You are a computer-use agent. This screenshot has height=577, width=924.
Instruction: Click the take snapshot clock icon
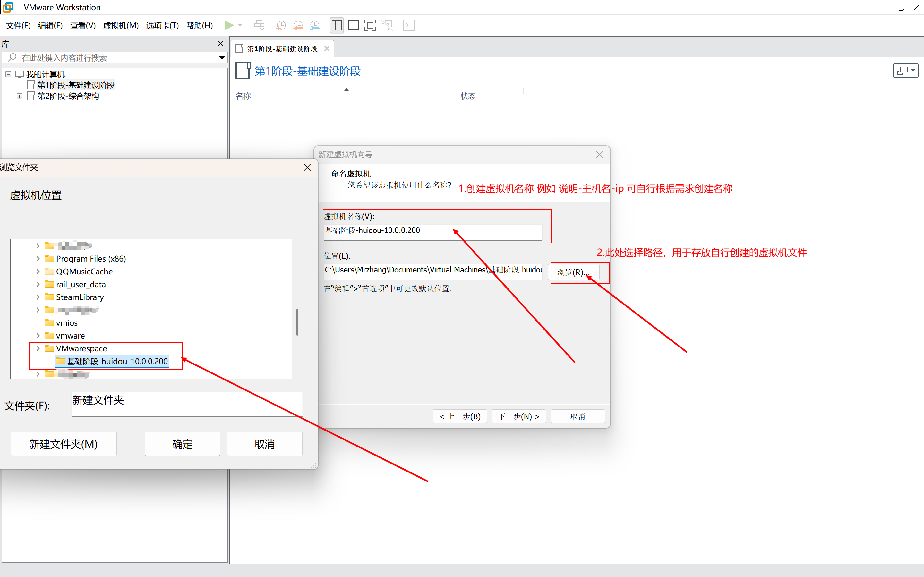(x=281, y=26)
